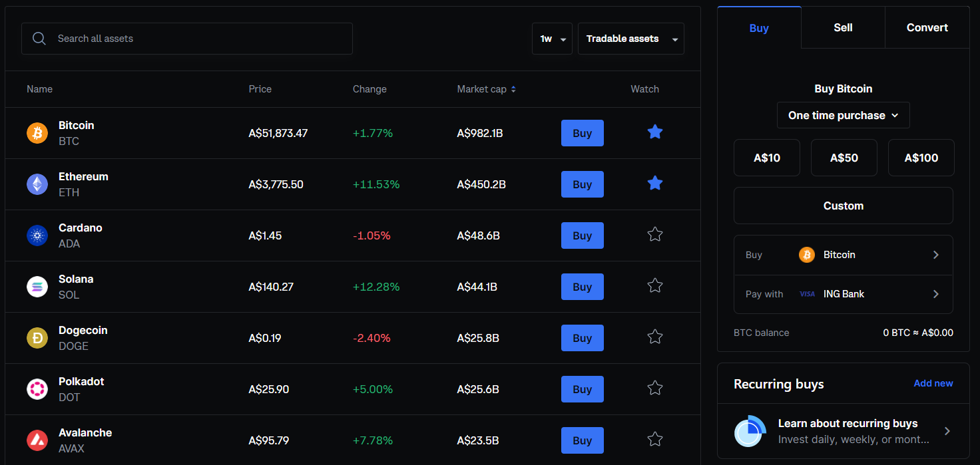Click the Buy button for Bitcoin
Screen dimensions: 980x465
tap(583, 133)
